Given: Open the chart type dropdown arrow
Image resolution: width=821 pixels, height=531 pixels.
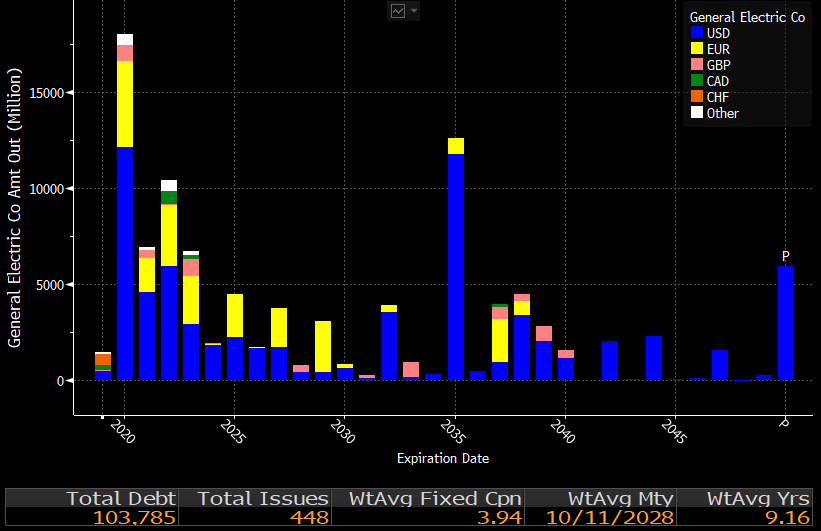Looking at the screenshot, I should 414,11.
